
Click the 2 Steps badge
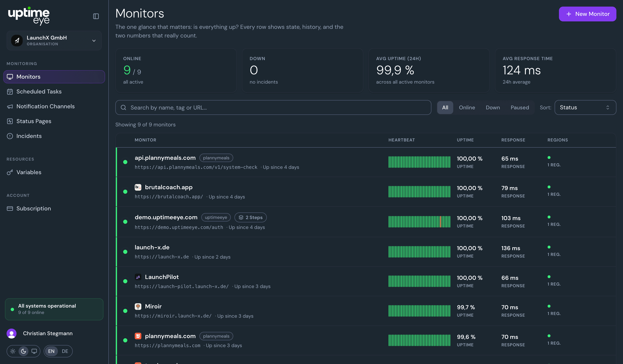251,217
